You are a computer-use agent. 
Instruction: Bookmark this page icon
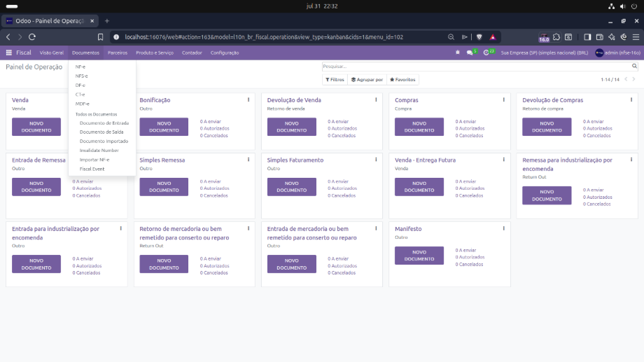coord(100,37)
